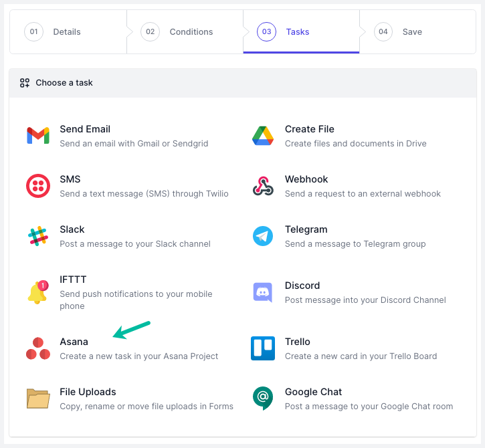Click "Send a request to an external webhook"
Viewport: 485px width, 448px height.
363,193
